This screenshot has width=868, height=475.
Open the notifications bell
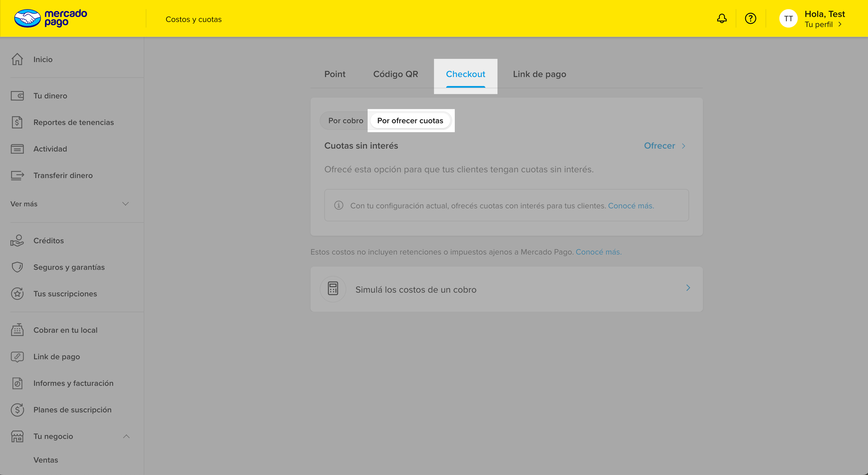(721, 18)
